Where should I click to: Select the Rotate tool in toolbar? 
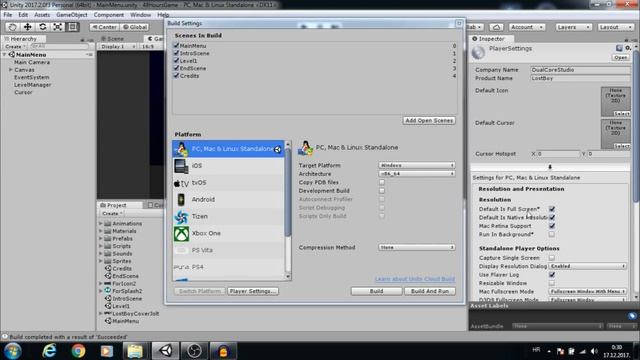(42, 27)
